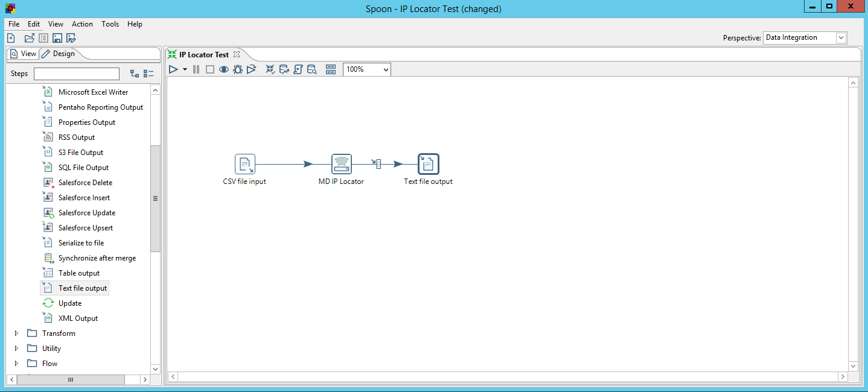Expand the Transform folder
This screenshot has width=868, height=392.
(x=16, y=334)
